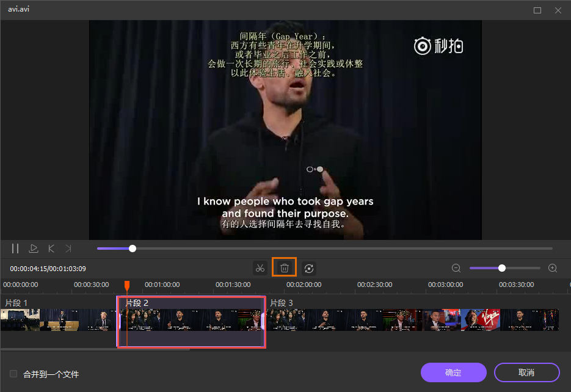Click the scissors cut icon

click(x=260, y=268)
